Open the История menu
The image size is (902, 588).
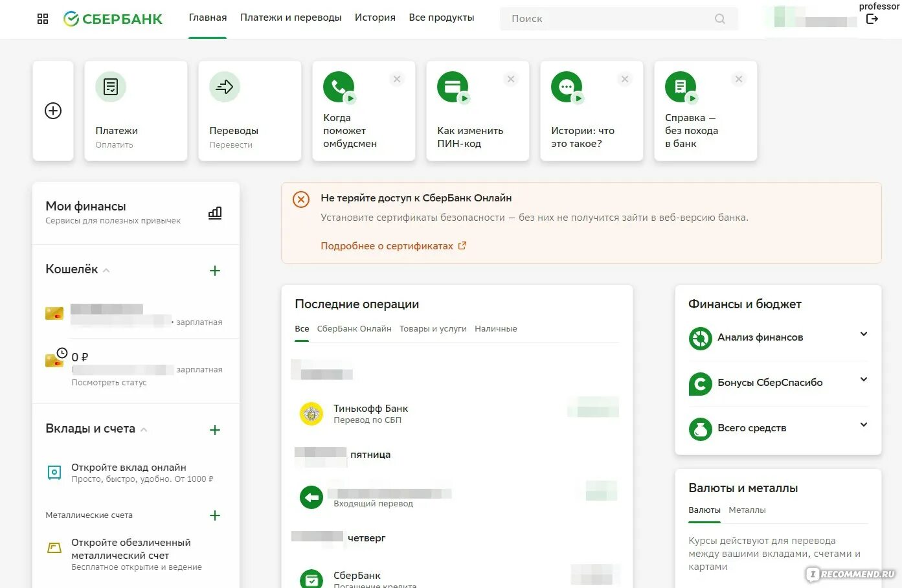tap(375, 18)
